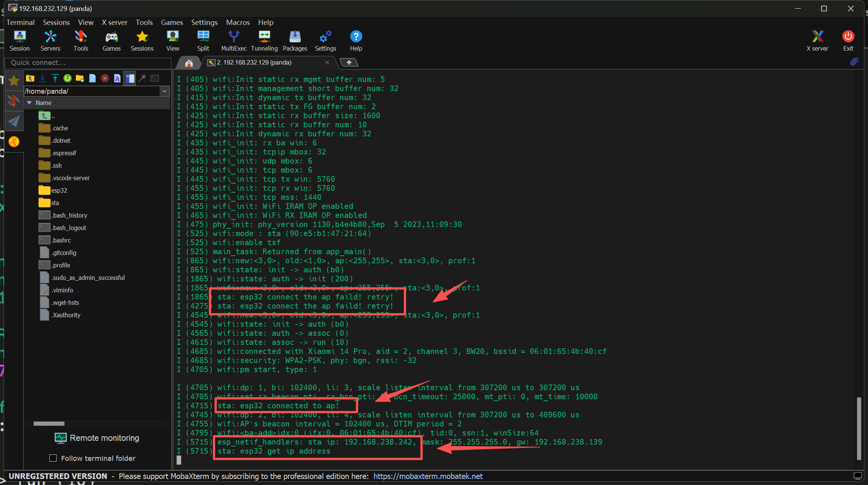Expand the /home/panda/ path dropdown
Screen dimensions: 868x485
tap(165, 91)
